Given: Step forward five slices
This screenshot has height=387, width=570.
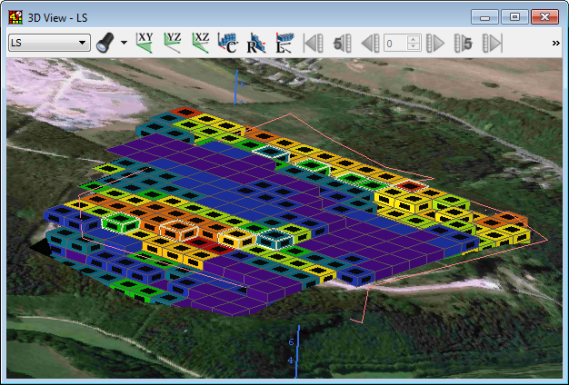Looking at the screenshot, I should [463, 43].
